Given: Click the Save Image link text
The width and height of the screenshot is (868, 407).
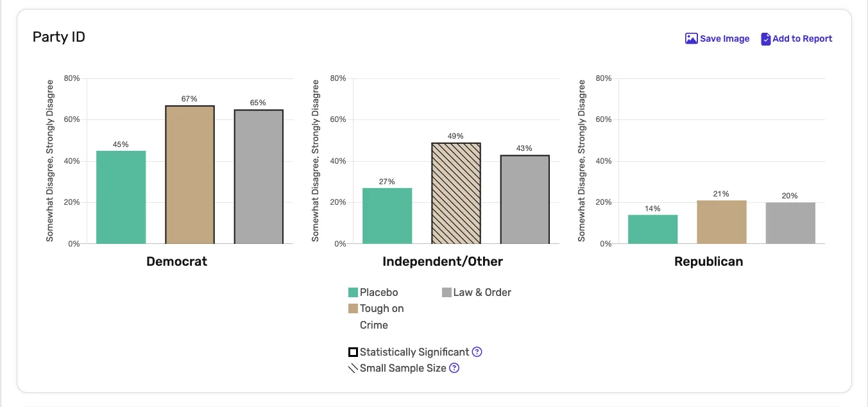Looking at the screenshot, I should point(724,39).
